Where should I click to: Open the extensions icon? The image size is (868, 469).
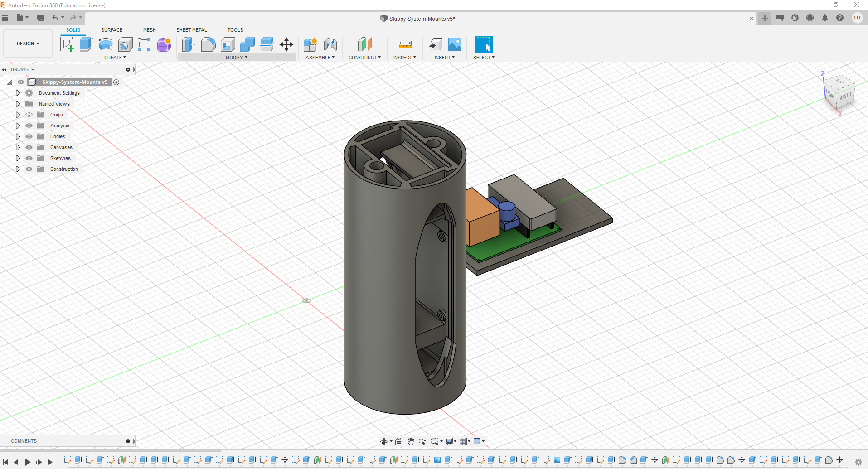pyautogui.click(x=795, y=18)
